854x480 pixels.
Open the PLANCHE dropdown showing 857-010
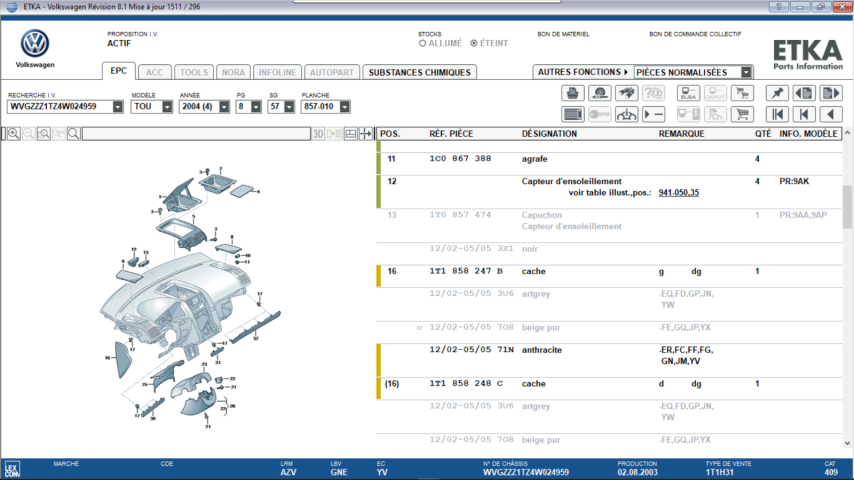(344, 107)
